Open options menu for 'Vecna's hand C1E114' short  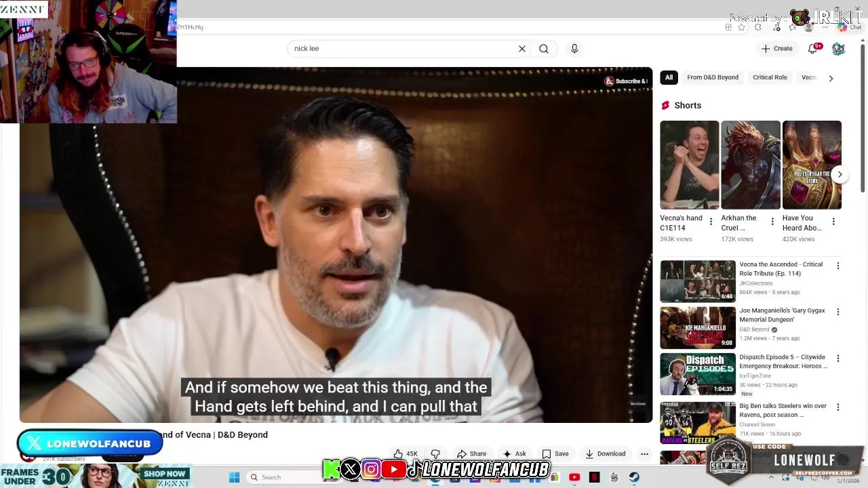[x=711, y=222]
